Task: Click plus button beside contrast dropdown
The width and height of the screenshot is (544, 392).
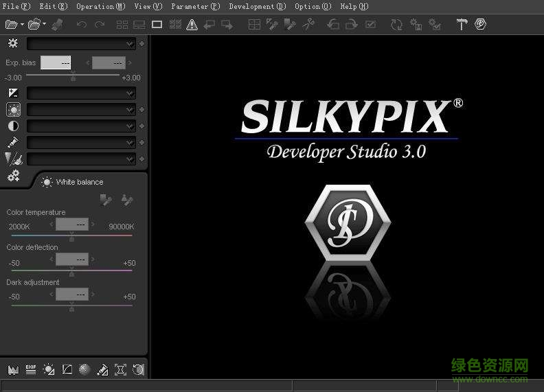Action: click(x=141, y=126)
